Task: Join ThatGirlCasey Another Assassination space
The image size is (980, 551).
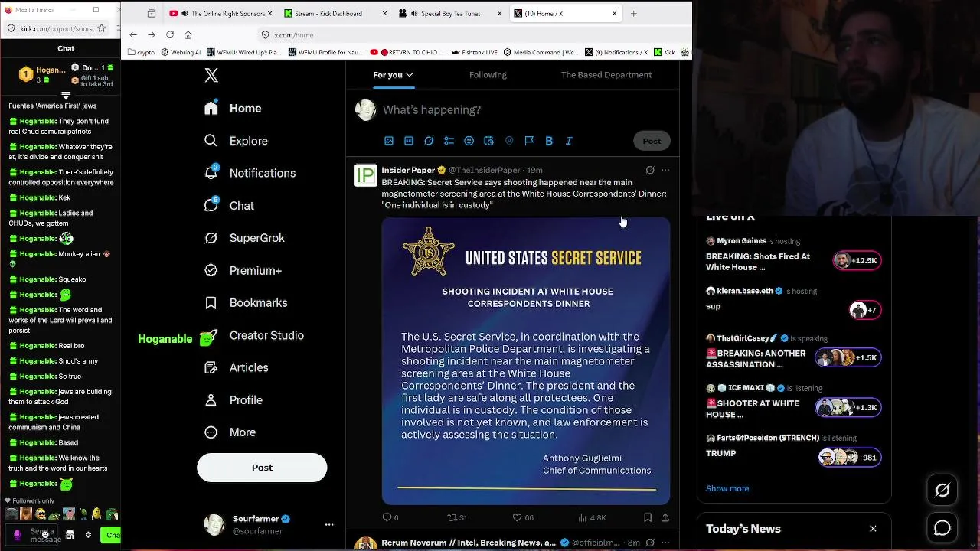Action: pos(794,351)
